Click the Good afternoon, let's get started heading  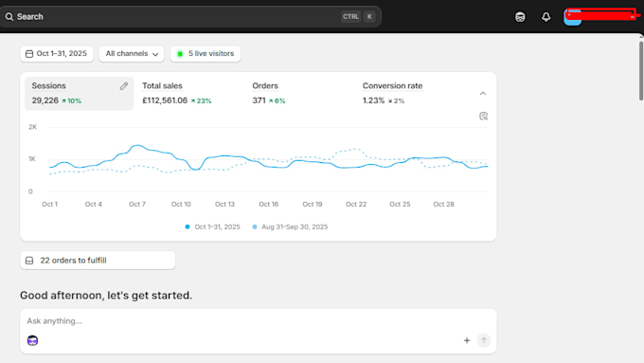106,295
